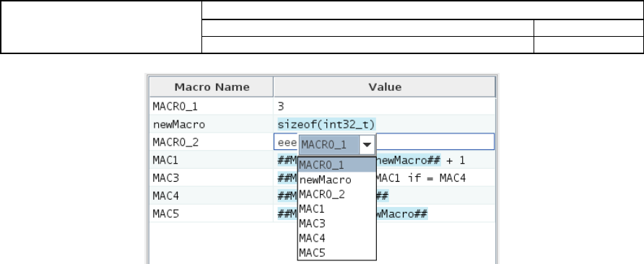Sort by the Macro Name column header

click(x=212, y=87)
